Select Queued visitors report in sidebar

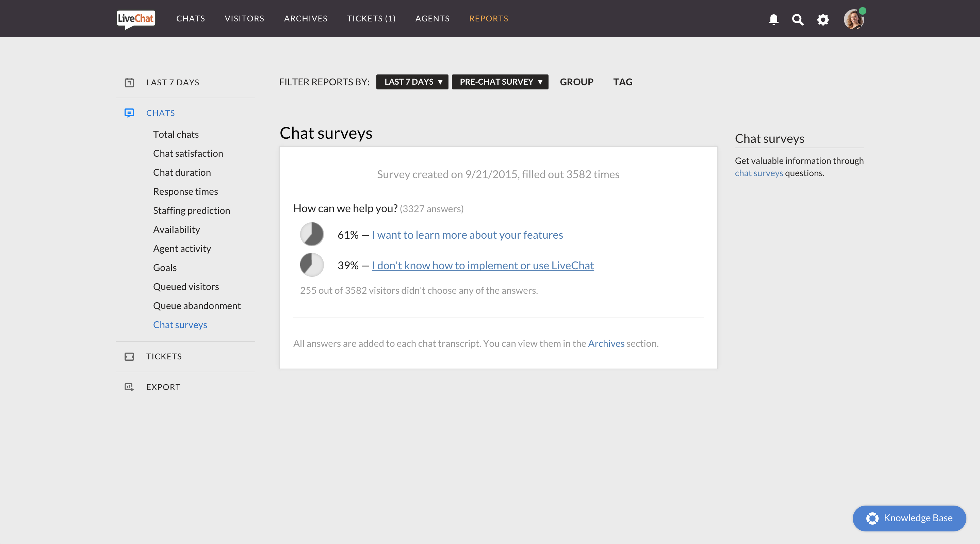(x=186, y=287)
